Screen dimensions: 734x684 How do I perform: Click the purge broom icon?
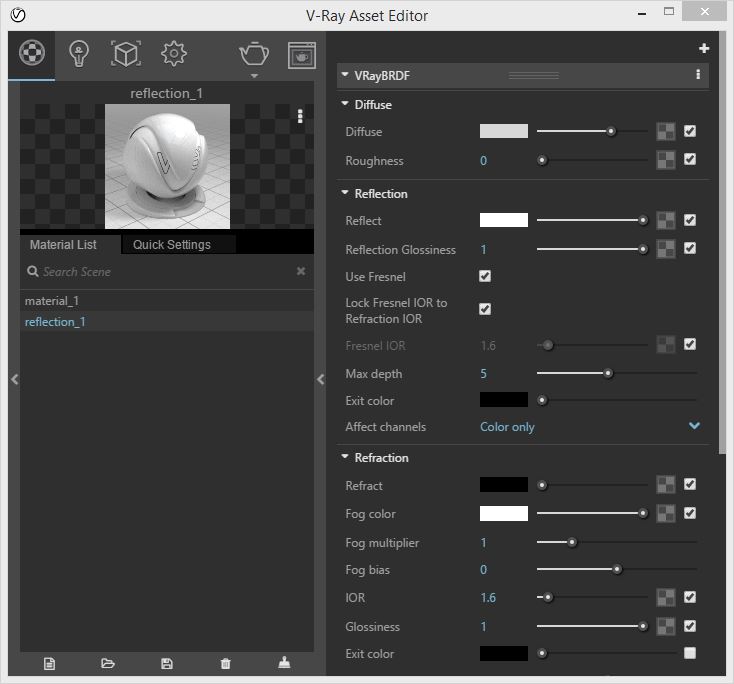tap(284, 663)
